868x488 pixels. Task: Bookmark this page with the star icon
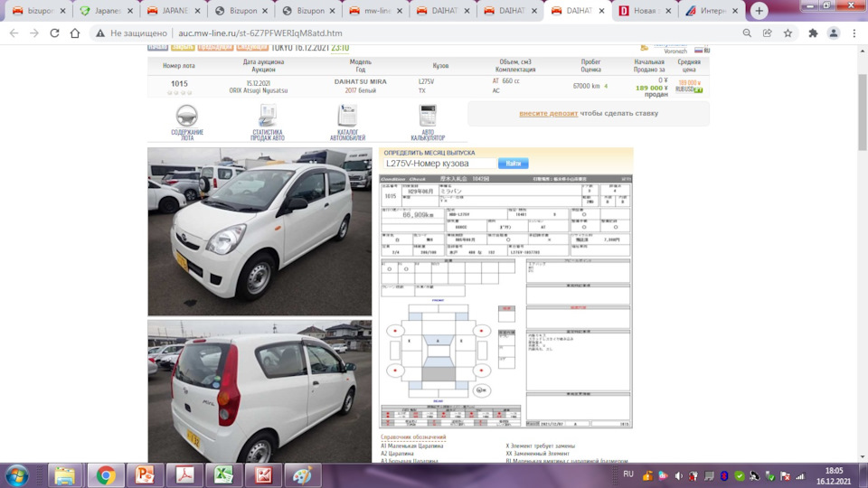[x=788, y=33]
